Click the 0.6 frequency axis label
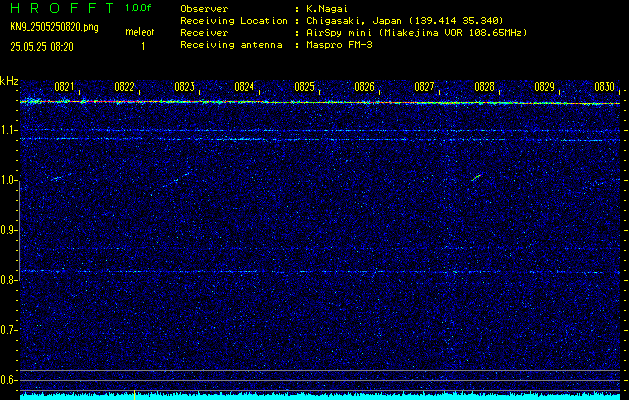 (x=8, y=380)
